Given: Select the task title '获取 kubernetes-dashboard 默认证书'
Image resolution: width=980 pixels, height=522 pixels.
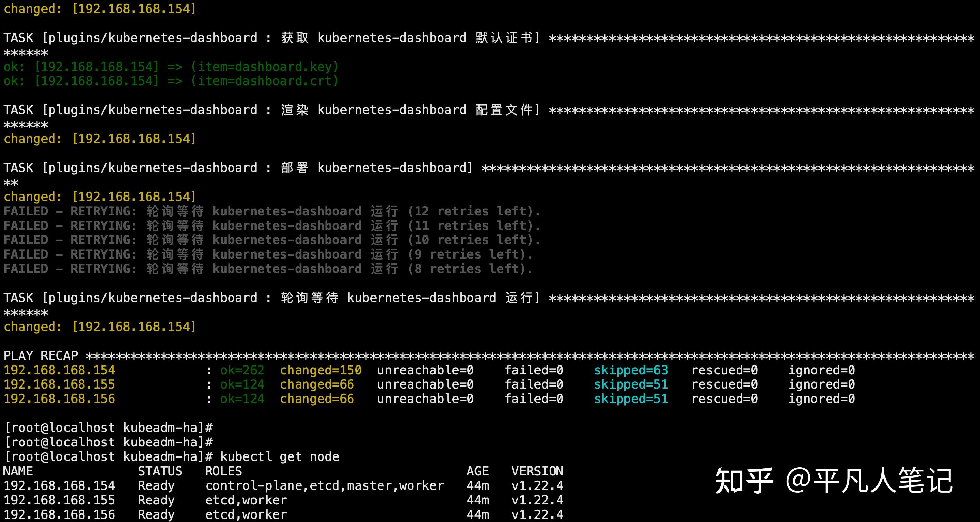Looking at the screenshot, I should click(x=407, y=38).
